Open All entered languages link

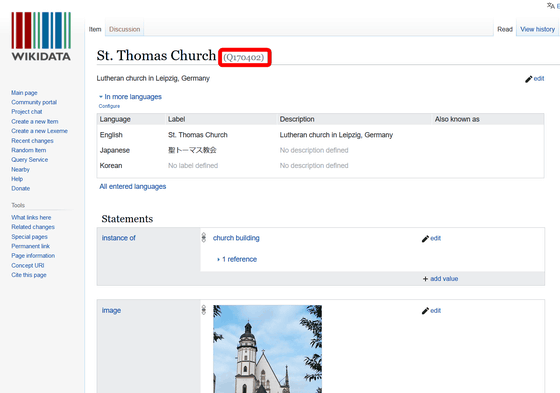coord(132,186)
